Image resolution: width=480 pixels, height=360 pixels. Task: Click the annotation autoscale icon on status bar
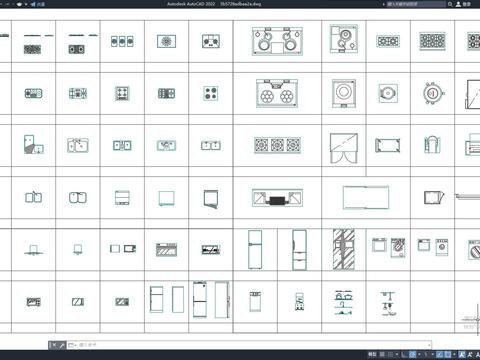(470, 354)
